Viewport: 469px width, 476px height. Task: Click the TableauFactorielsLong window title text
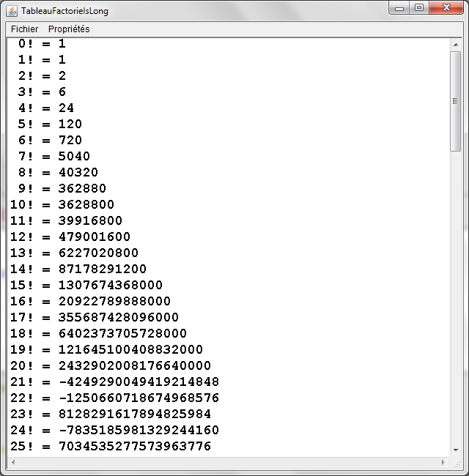click(x=64, y=12)
